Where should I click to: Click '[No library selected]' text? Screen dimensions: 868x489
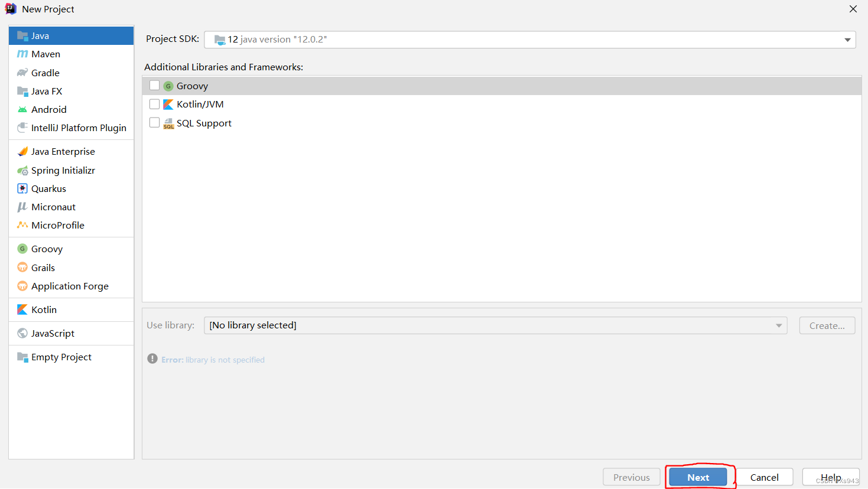pyautogui.click(x=253, y=325)
